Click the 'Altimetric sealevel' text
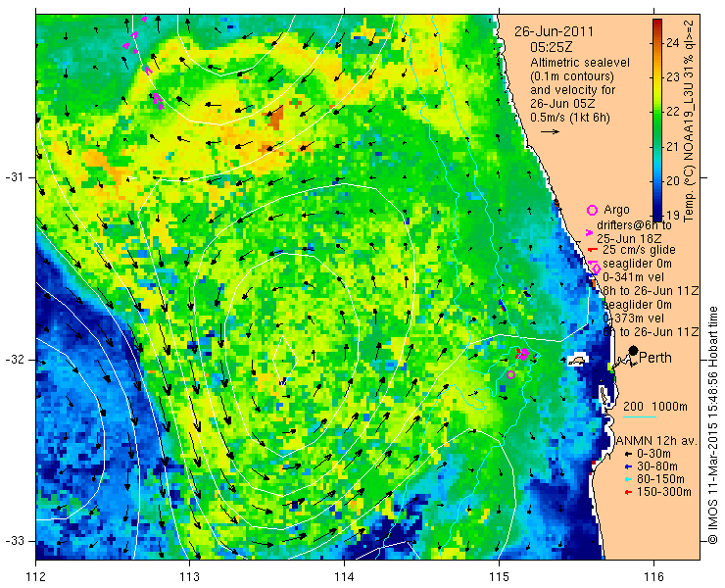The image size is (725, 588). coord(580,62)
